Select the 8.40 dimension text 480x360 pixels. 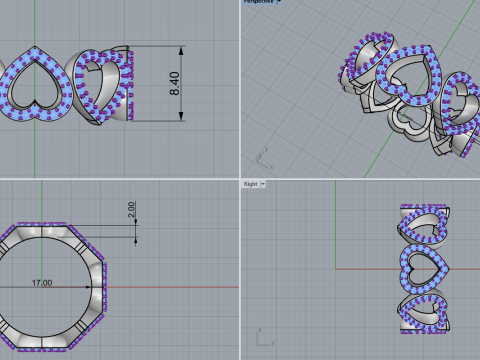(x=174, y=83)
